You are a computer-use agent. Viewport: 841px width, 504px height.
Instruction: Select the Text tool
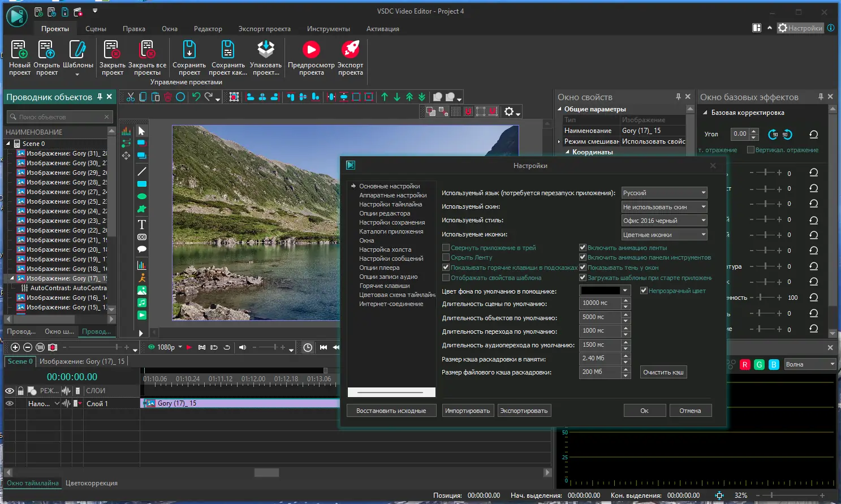(x=141, y=223)
